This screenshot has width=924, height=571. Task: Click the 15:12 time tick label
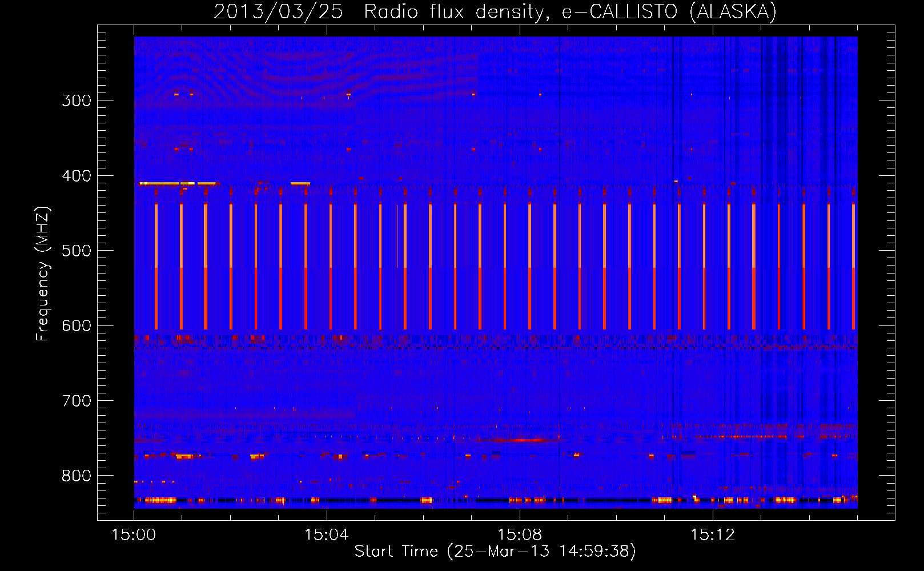click(713, 535)
